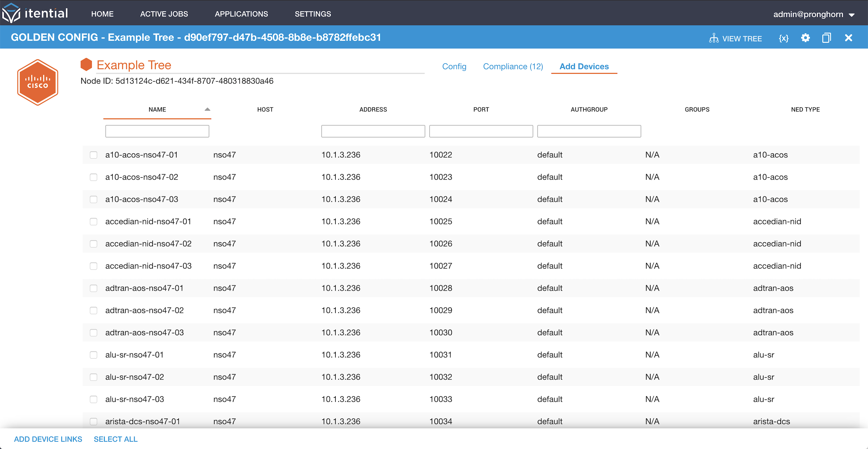Sort by NAME column header
Image resolution: width=868 pixels, height=449 pixels.
[157, 109]
